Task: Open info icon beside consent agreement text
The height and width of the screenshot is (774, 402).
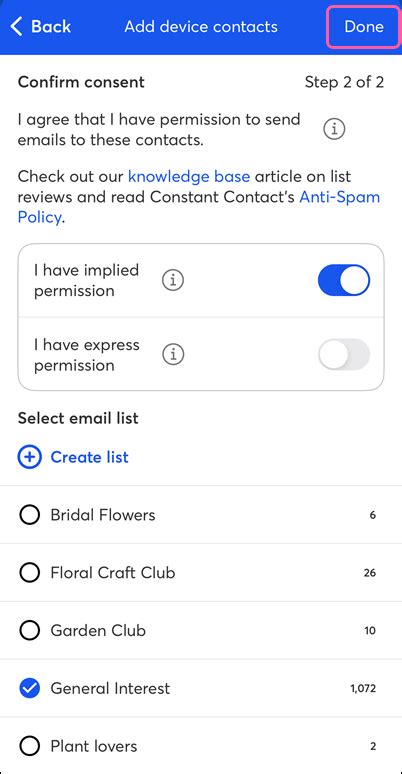Action: pos(334,129)
